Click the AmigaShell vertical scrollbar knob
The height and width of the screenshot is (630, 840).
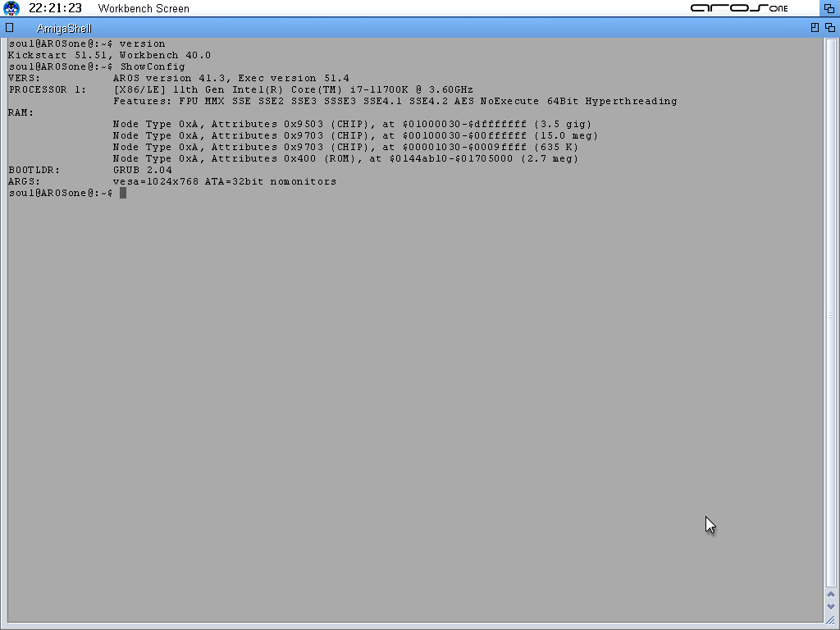click(831, 314)
